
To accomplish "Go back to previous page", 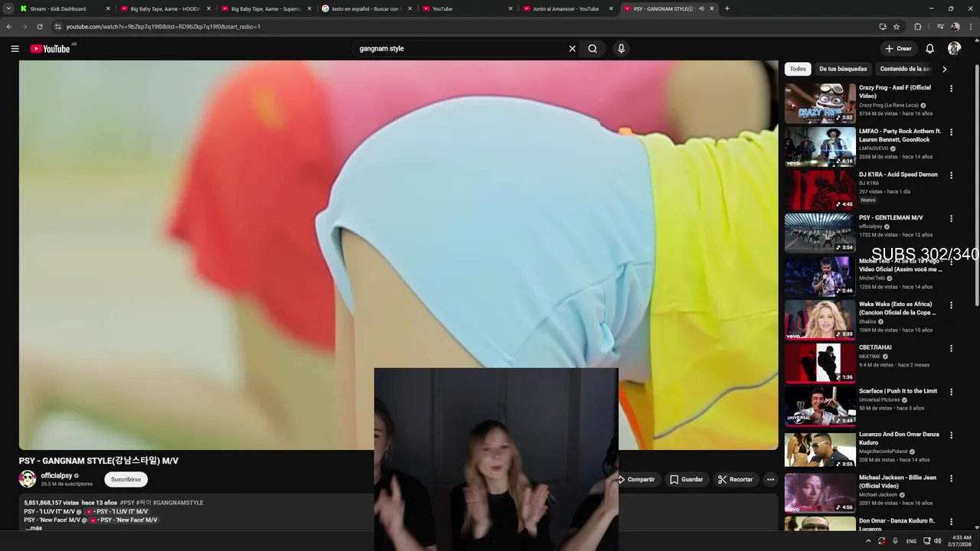I will pyautogui.click(x=9, y=27).
